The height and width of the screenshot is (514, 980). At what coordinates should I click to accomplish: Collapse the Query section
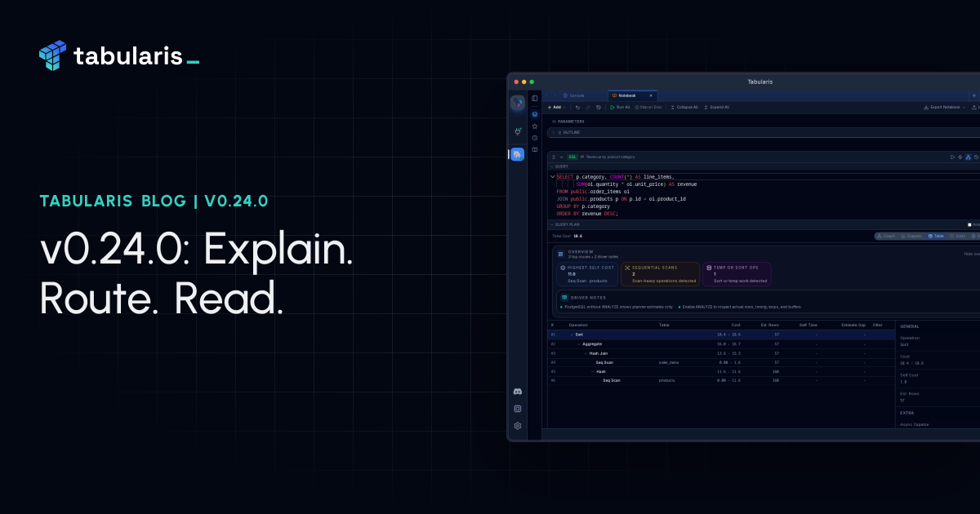pyautogui.click(x=551, y=166)
